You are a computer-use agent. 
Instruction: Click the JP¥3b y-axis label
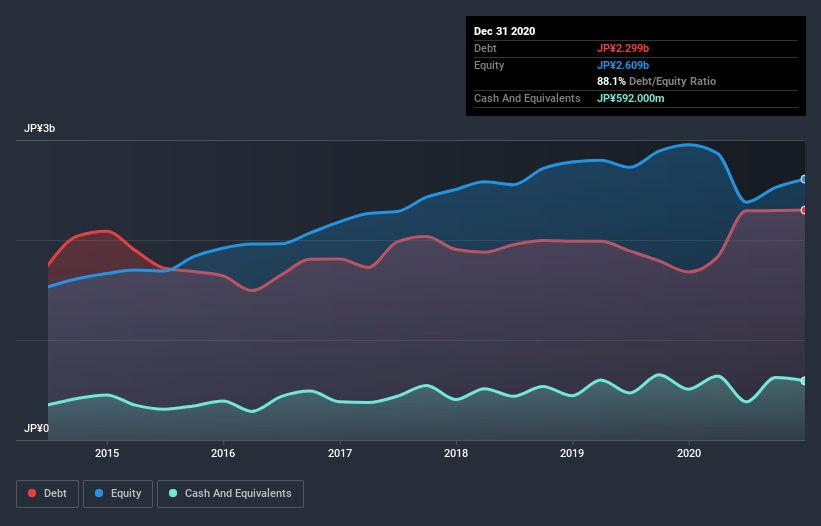pos(39,128)
